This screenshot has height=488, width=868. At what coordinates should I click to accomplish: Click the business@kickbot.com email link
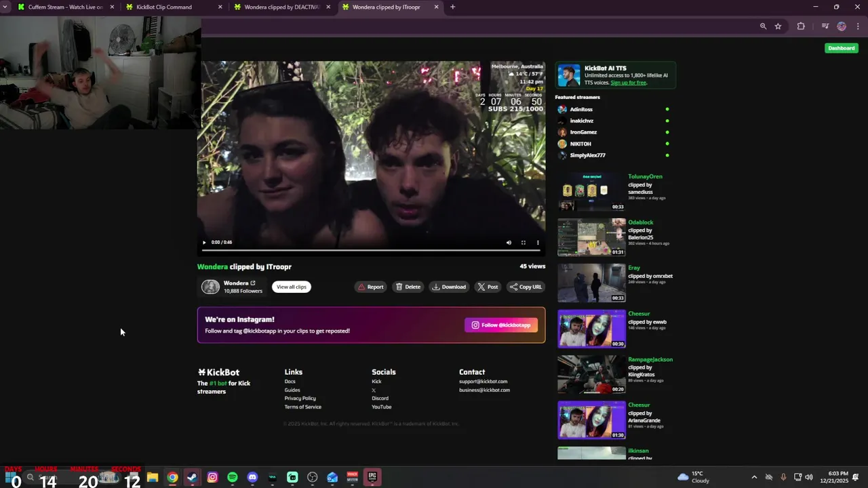(x=484, y=390)
